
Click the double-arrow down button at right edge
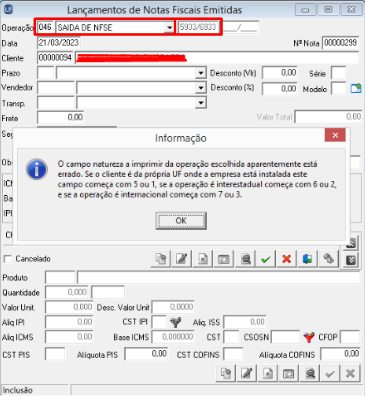coord(351,260)
